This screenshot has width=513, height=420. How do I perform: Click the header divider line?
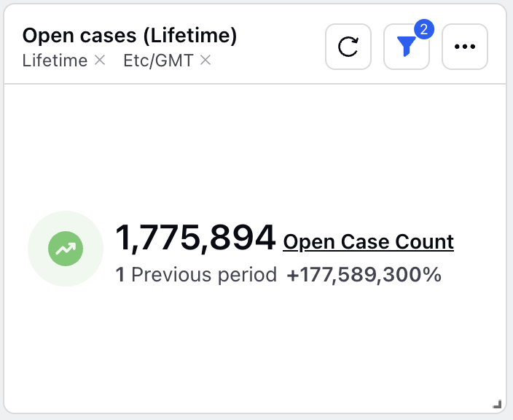tap(255, 84)
